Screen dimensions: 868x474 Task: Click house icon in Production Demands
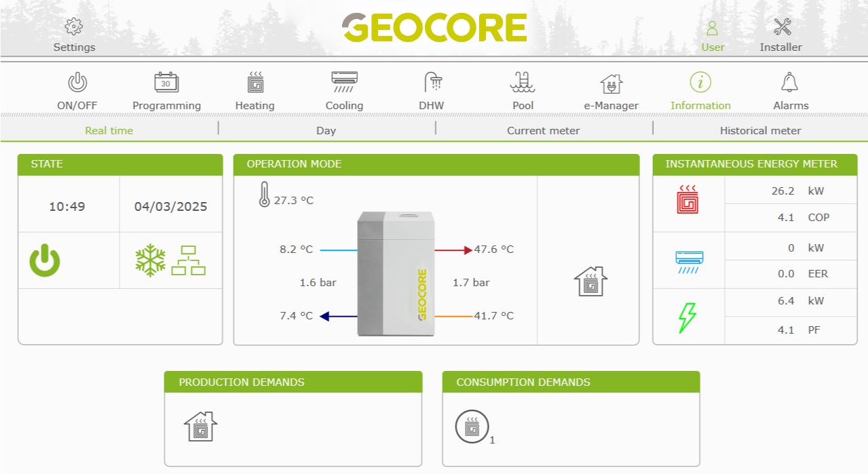(201, 427)
